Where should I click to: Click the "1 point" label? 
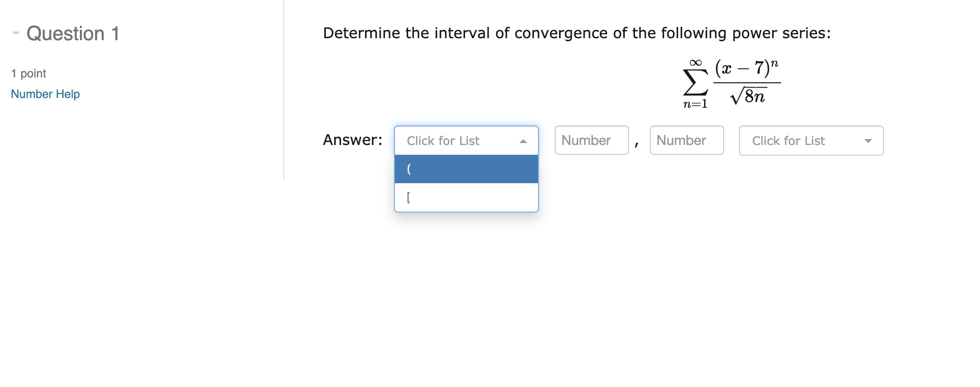[27, 73]
